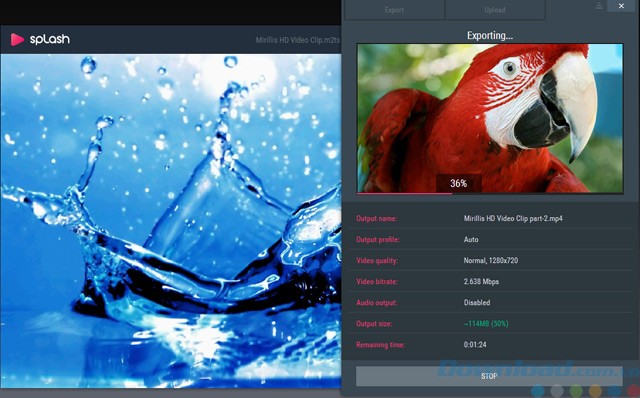Click the water splash video in the player
640x398 pixels.
171,221
